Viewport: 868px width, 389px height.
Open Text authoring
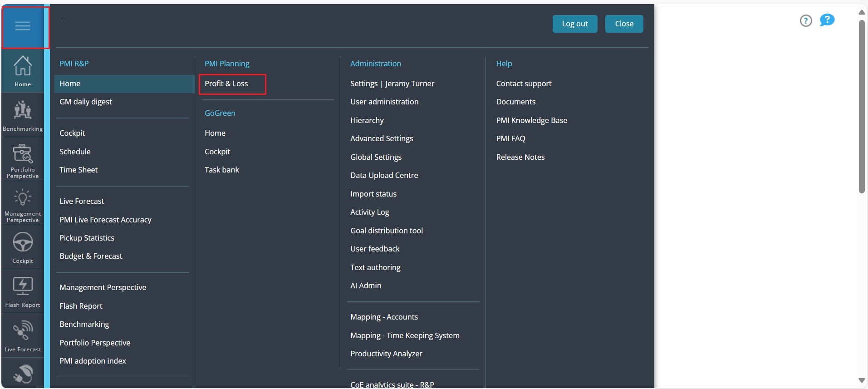tap(375, 267)
